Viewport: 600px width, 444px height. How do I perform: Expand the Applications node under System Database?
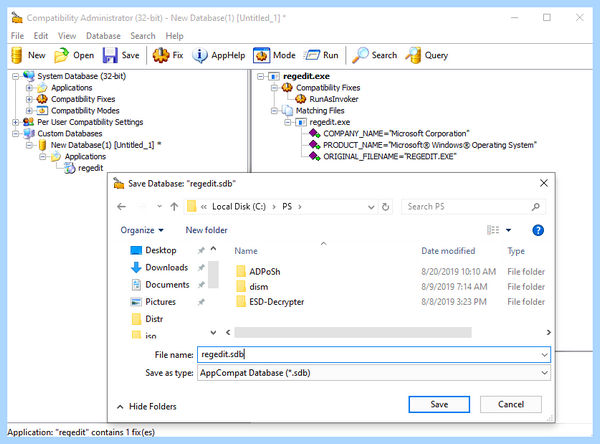(x=29, y=88)
